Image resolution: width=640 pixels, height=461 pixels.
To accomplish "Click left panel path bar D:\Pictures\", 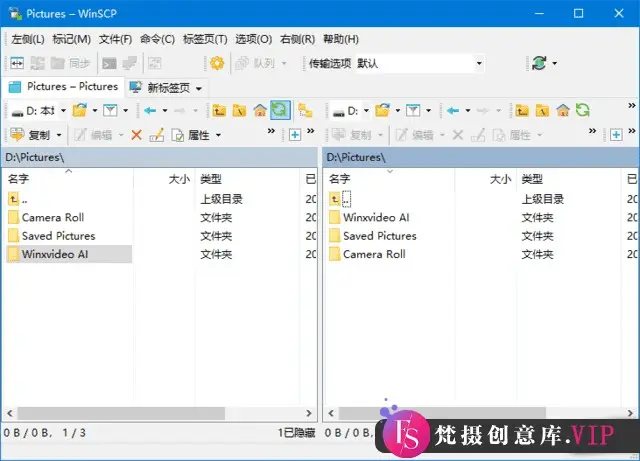I will (160, 157).
